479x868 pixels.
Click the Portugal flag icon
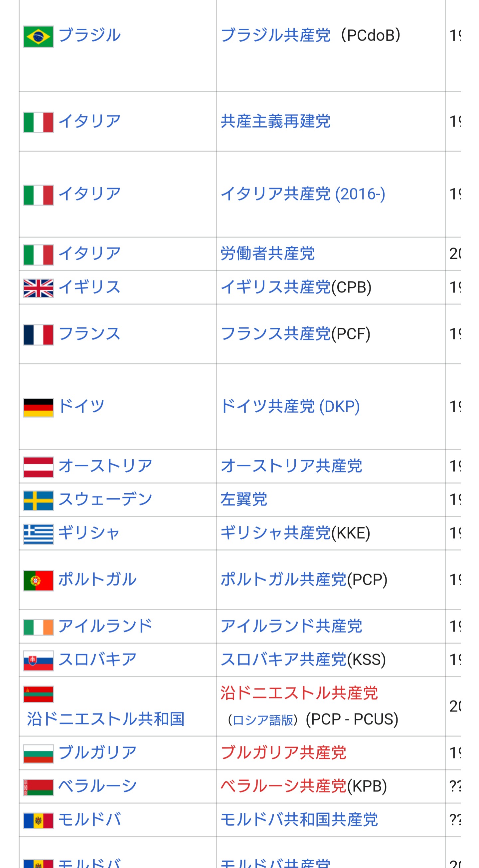(x=38, y=580)
